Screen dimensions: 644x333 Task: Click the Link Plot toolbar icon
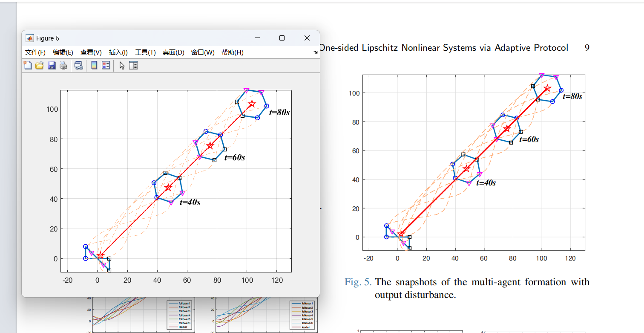point(78,66)
